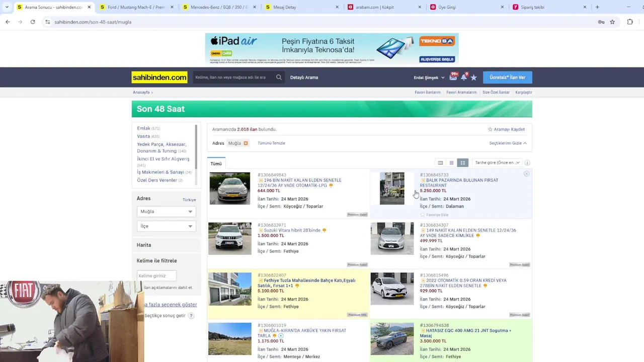644x362 pixels.
Task: Open Karşılaştır link
Action: [524, 93]
